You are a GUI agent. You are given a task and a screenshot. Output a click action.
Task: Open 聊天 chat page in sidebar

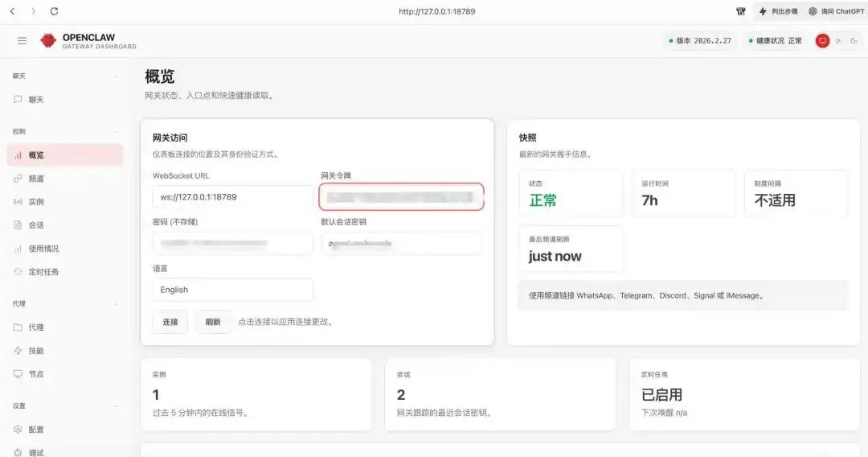pyautogui.click(x=65, y=100)
